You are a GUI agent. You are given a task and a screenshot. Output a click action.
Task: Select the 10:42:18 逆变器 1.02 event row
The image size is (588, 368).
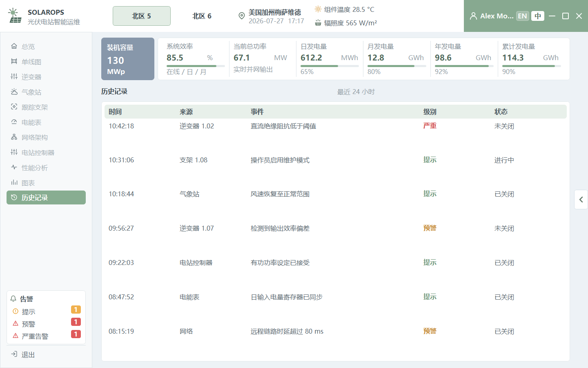(335, 126)
